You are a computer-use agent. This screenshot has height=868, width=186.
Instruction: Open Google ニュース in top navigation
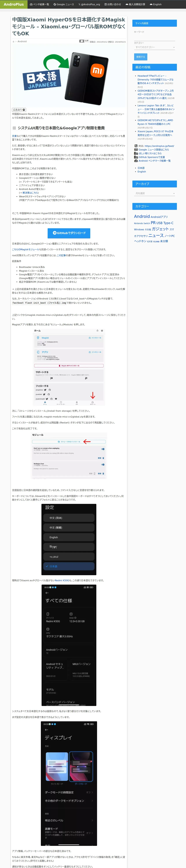(x=64, y=4)
